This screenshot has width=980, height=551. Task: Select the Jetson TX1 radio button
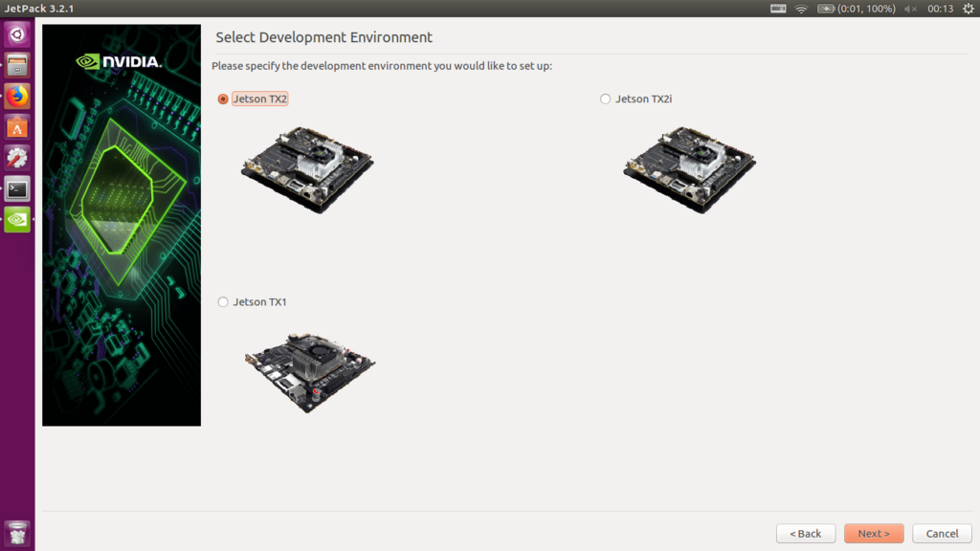pos(223,301)
